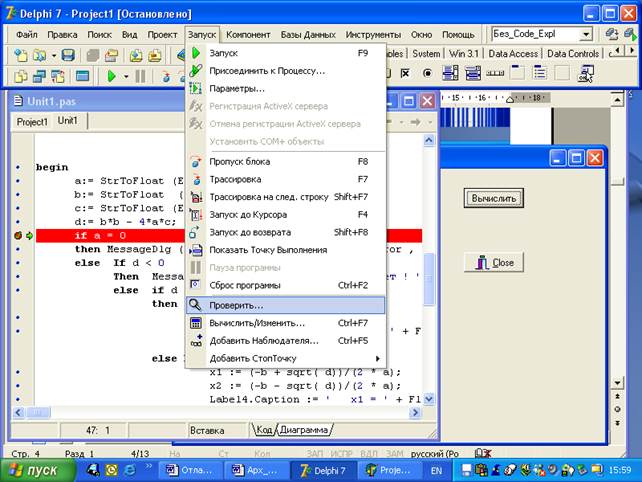Image resolution: width=642 pixels, height=482 pixels.
Task: Click the line "d:= b*b - 4*a*c;" in code
Action: (125, 222)
